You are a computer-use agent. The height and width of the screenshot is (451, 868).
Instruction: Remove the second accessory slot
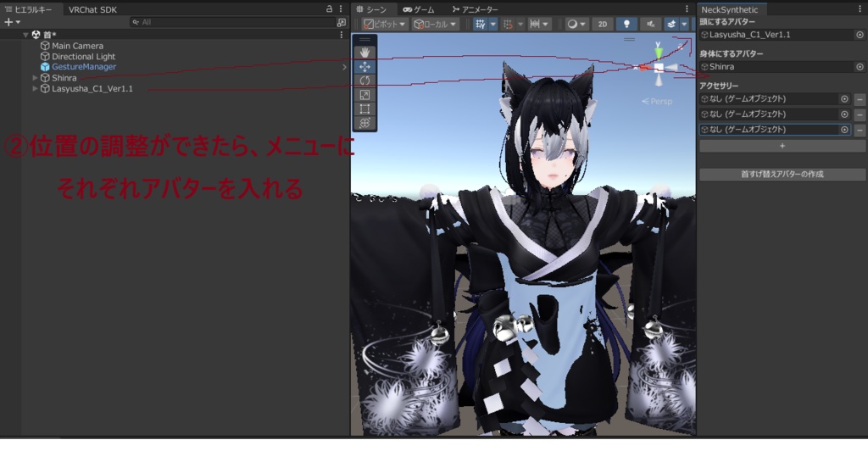pyautogui.click(x=860, y=114)
